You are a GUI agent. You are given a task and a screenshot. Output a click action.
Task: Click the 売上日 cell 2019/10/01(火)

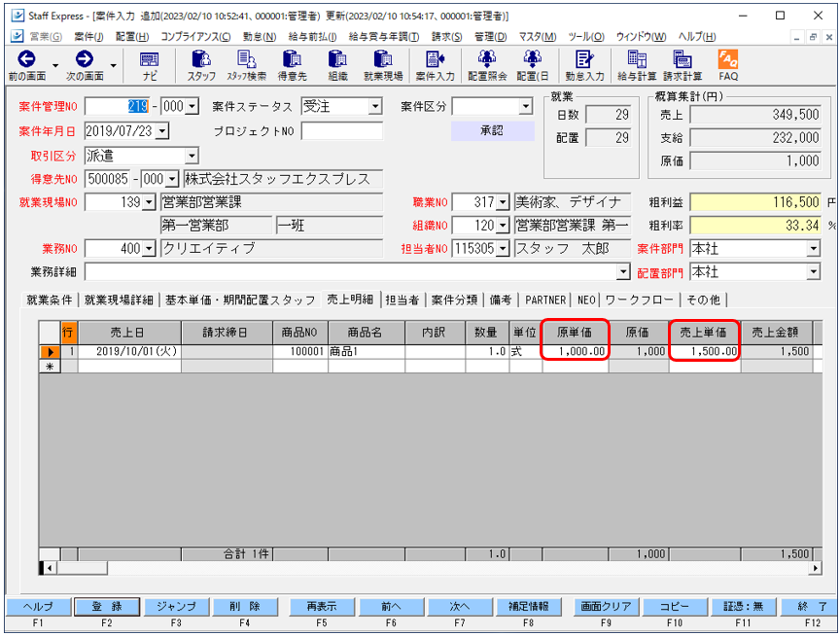129,351
